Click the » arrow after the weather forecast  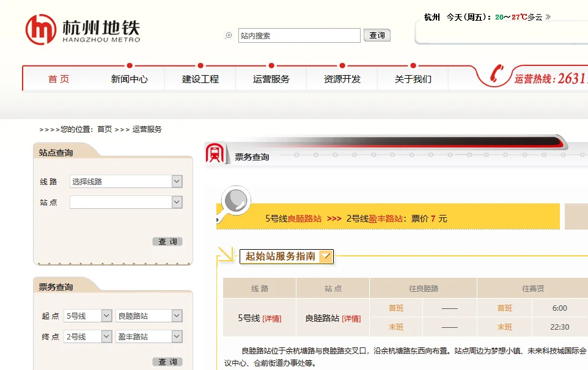(549, 17)
